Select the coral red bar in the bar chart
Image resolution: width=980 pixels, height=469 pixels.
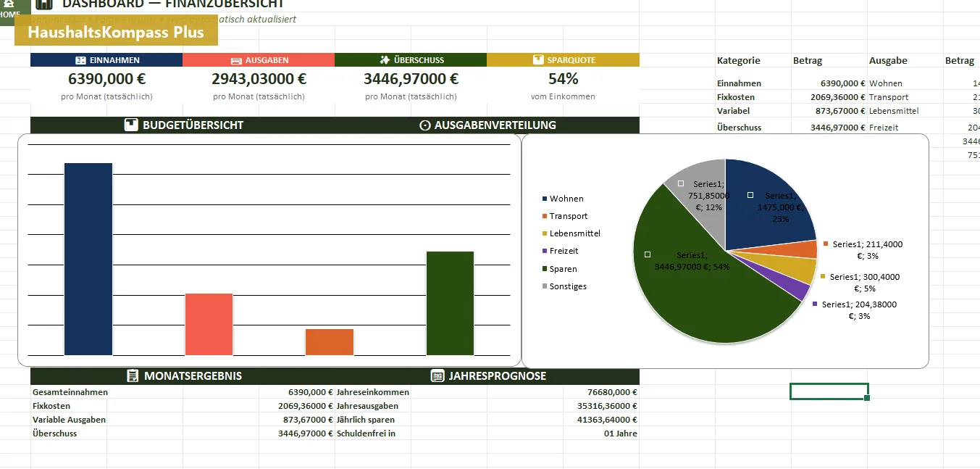click(x=209, y=325)
